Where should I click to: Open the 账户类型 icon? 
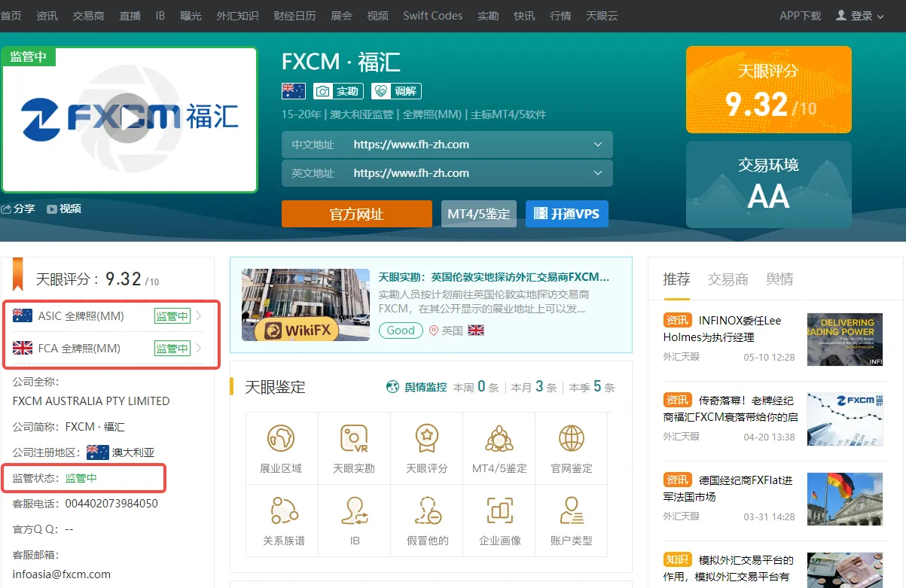tap(572, 510)
